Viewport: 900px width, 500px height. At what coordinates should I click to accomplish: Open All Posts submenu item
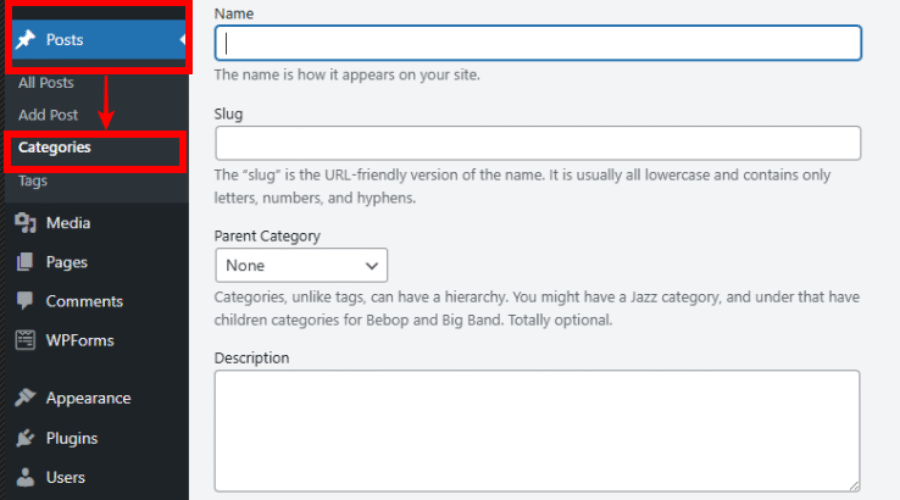pyautogui.click(x=46, y=83)
